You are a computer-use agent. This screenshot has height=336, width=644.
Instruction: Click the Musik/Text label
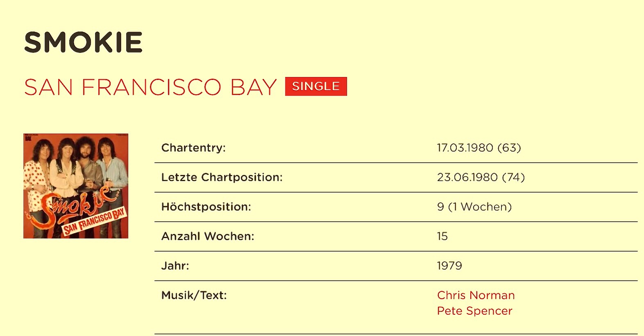pyautogui.click(x=194, y=295)
